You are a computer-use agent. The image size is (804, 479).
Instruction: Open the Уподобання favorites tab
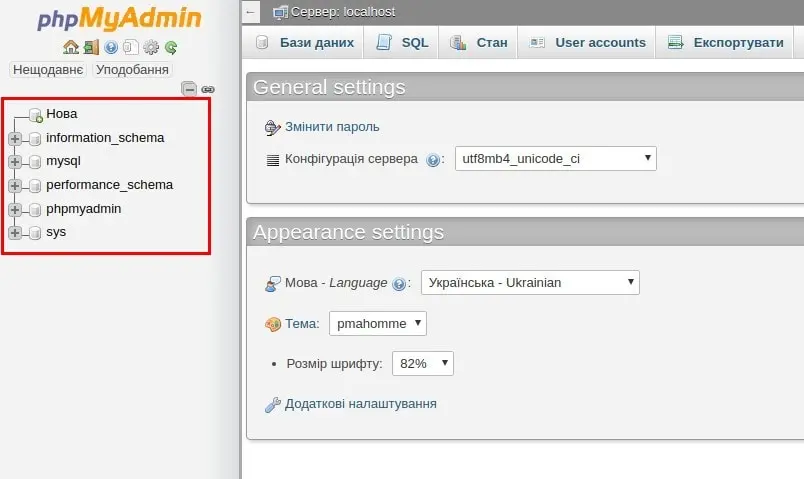[x=132, y=70]
